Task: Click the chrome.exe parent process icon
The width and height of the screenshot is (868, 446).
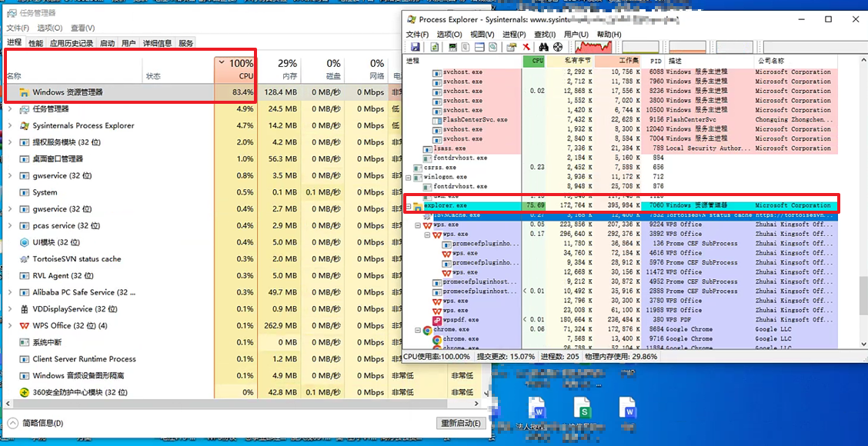Action: (427, 330)
